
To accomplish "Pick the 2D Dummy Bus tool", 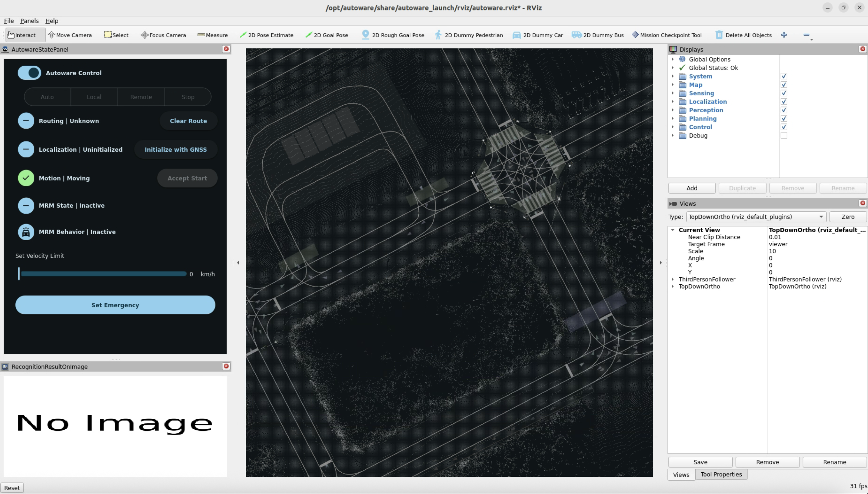I will (597, 35).
